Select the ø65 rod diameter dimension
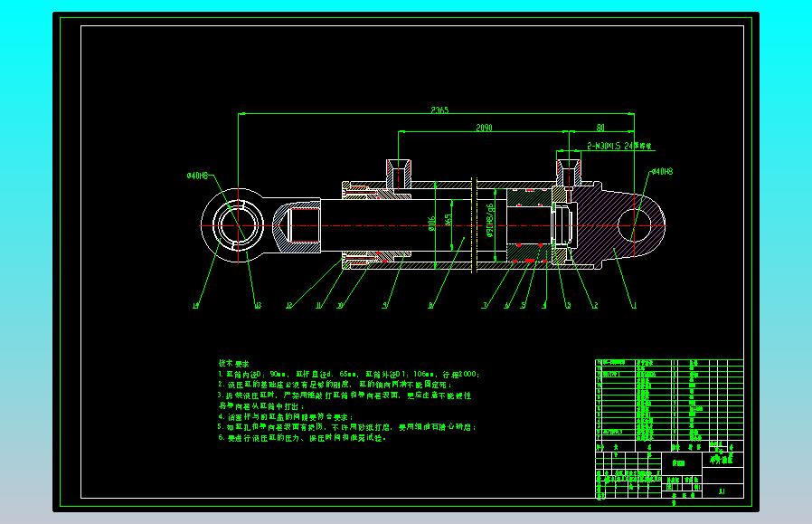This screenshot has width=812, height=524. (x=448, y=219)
